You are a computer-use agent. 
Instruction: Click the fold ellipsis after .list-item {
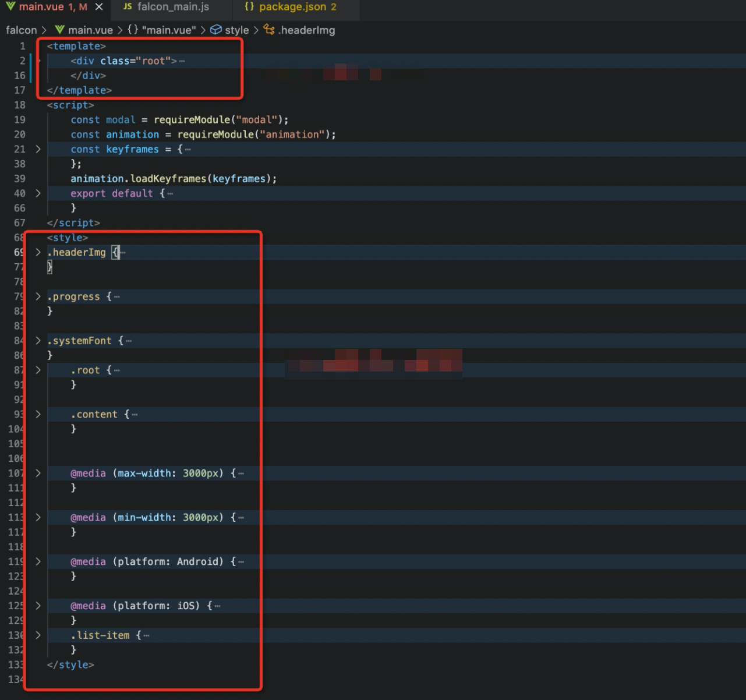146,636
